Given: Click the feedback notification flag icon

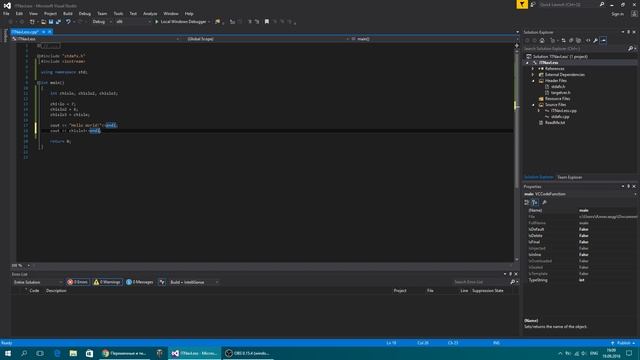Looking at the screenshot, I should click(522, 4).
